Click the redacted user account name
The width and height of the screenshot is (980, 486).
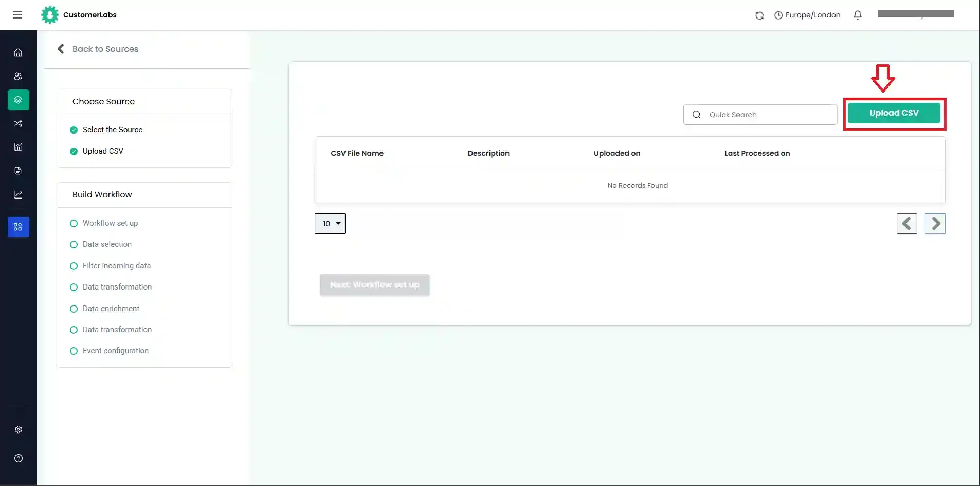click(x=916, y=14)
